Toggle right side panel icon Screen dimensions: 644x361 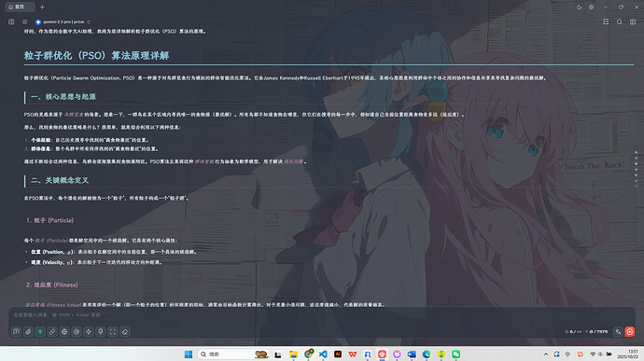tap(633, 21)
